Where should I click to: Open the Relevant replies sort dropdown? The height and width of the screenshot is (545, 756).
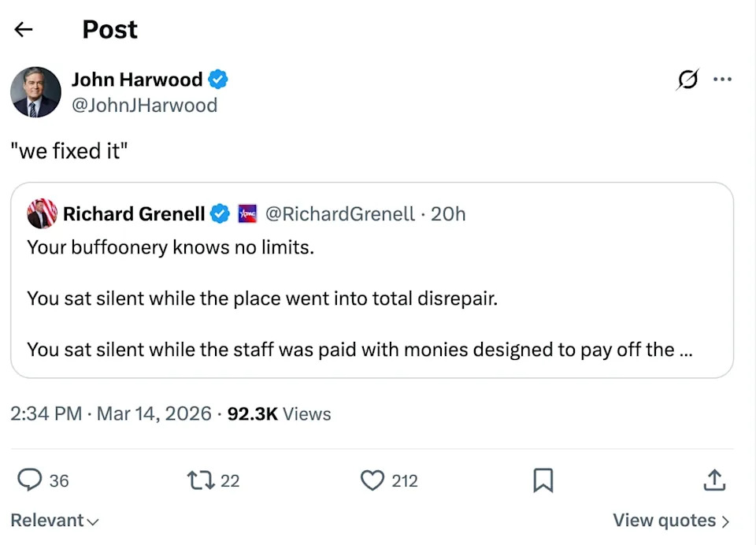click(54, 520)
